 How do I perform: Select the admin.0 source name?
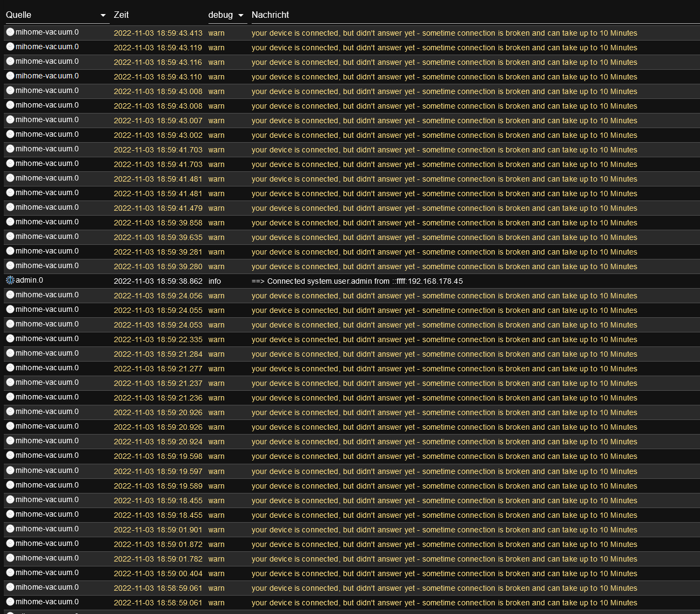29,281
